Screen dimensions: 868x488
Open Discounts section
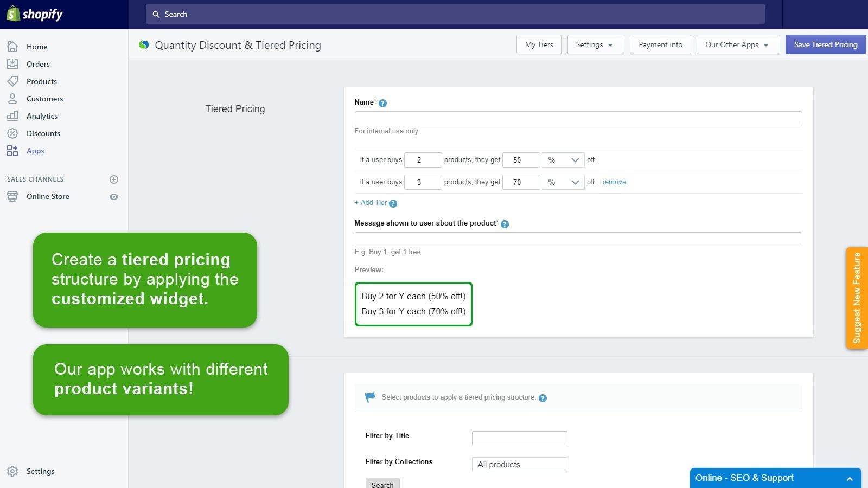(x=43, y=133)
